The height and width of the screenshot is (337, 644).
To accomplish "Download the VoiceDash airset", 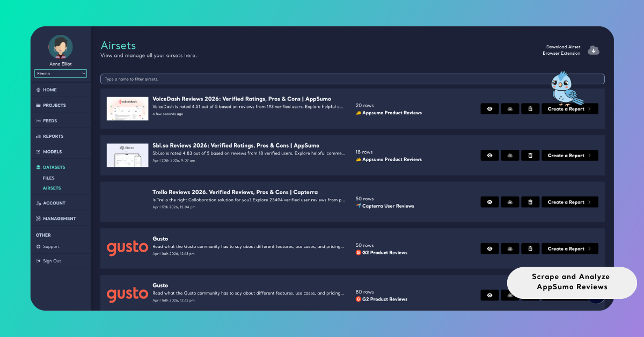I will click(510, 109).
